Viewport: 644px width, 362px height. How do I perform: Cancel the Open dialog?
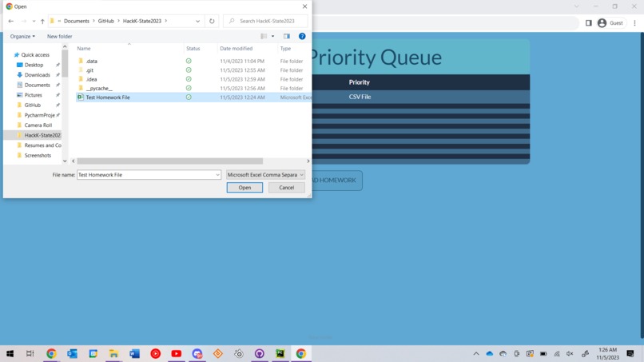pyautogui.click(x=287, y=187)
